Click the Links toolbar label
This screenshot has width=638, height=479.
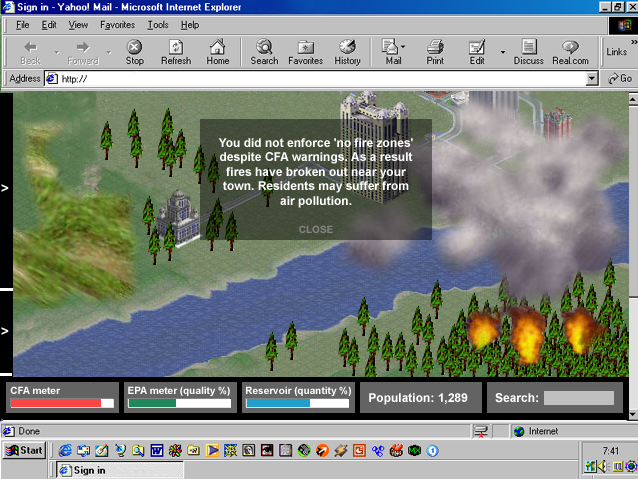(616, 52)
